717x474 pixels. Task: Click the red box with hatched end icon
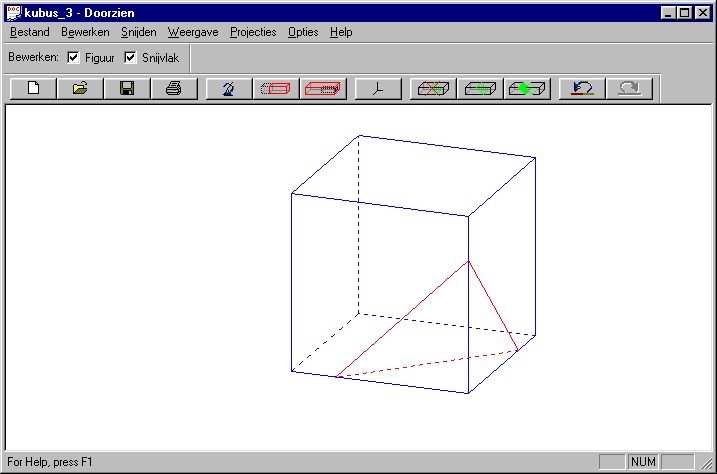[x=323, y=88]
